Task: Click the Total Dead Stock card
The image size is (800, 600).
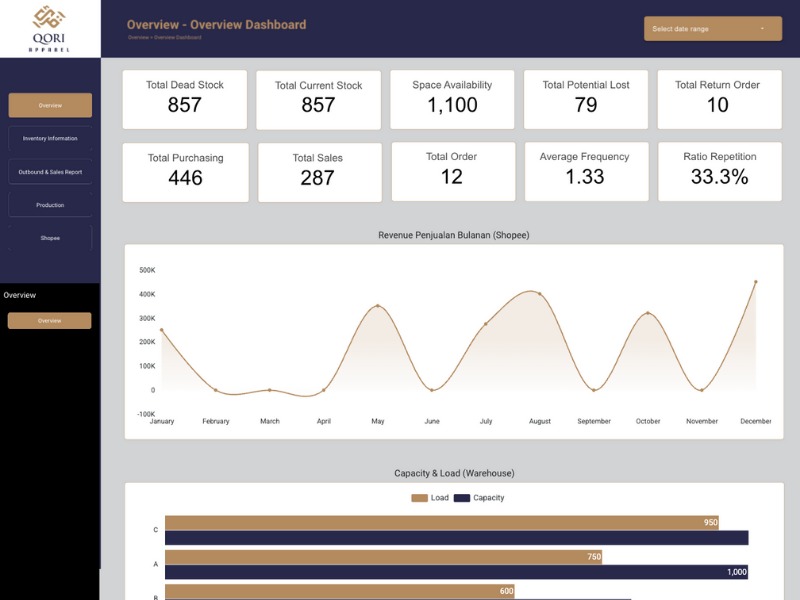Action: click(185, 99)
